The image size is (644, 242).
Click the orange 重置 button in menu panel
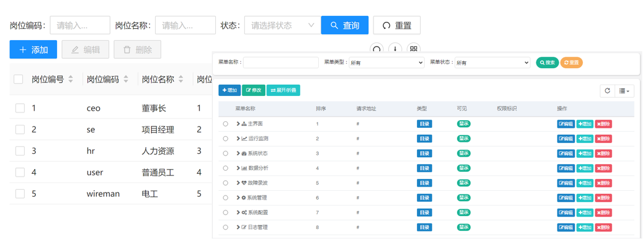click(x=571, y=62)
